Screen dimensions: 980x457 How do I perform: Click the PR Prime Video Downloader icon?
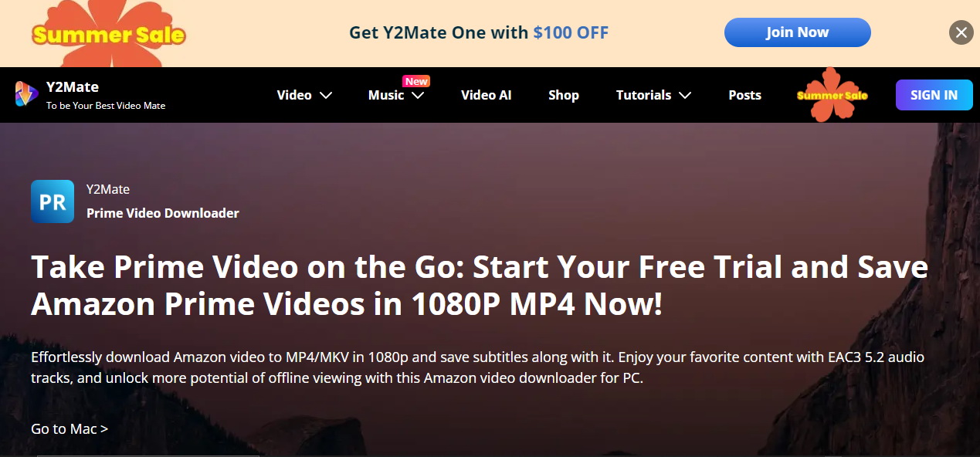[x=53, y=201]
